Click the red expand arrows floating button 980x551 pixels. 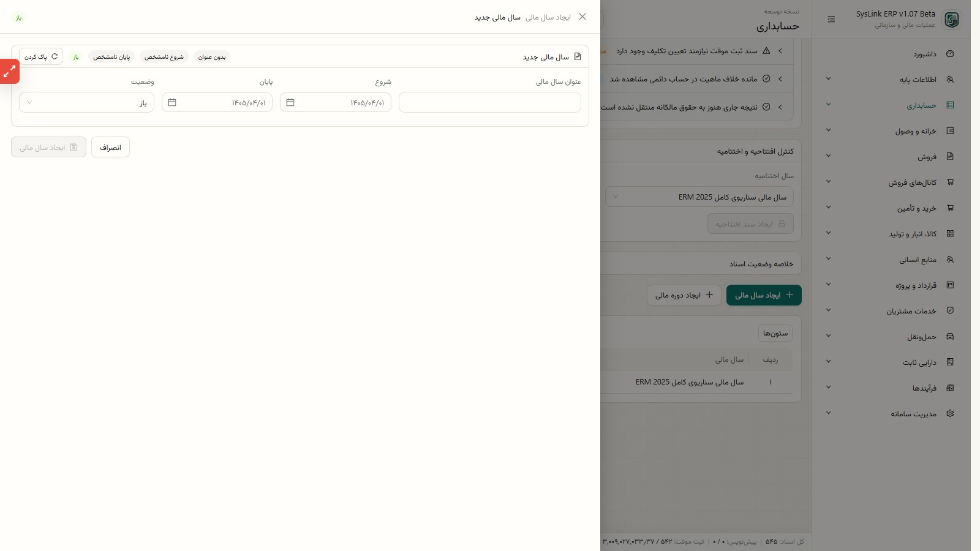[9, 72]
